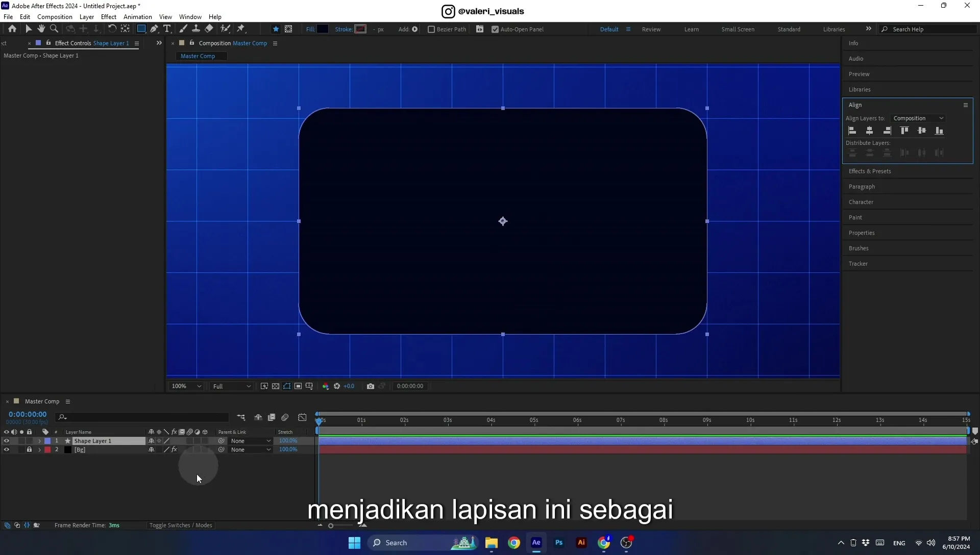The height and width of the screenshot is (555, 980).
Task: Click Align Top icon in Align panel
Action: (904, 131)
